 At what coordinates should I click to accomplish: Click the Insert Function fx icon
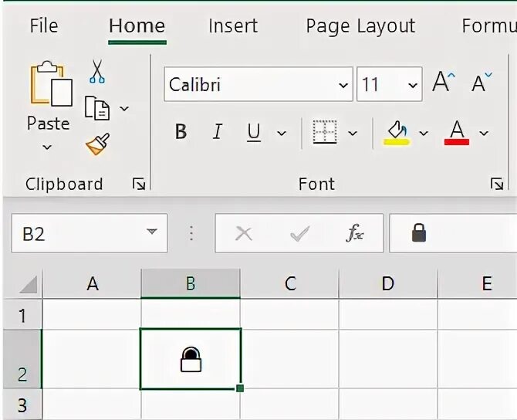point(354,234)
